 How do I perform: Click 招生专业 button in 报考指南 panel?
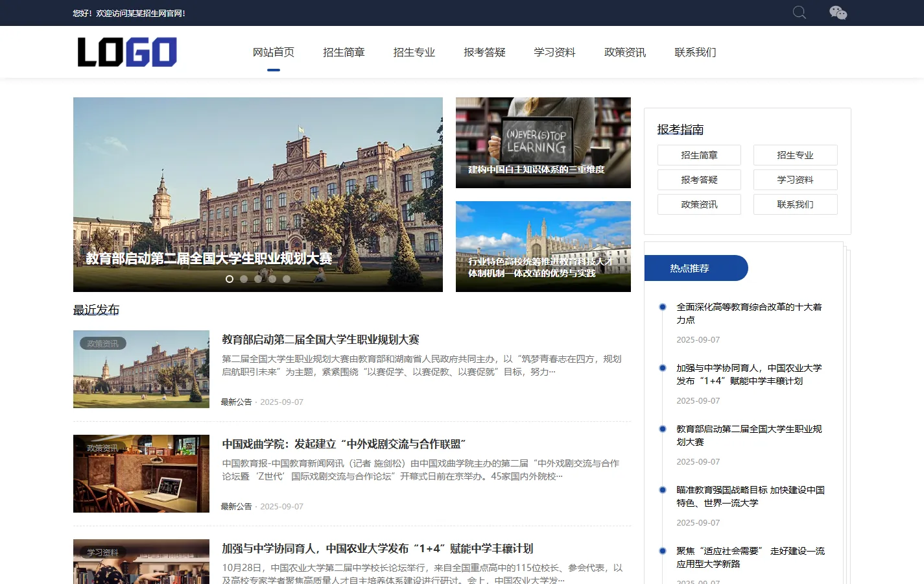tap(795, 155)
